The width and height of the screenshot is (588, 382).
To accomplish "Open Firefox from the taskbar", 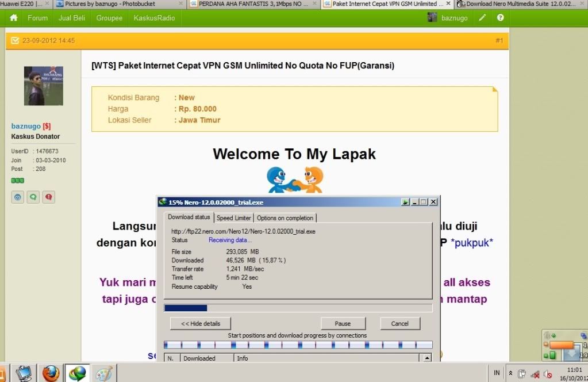I will [x=51, y=373].
